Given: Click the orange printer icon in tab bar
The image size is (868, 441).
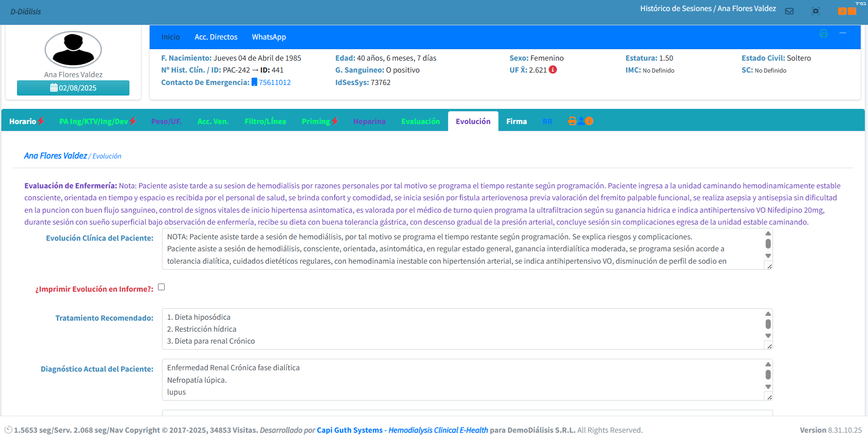Looking at the screenshot, I should [x=572, y=121].
